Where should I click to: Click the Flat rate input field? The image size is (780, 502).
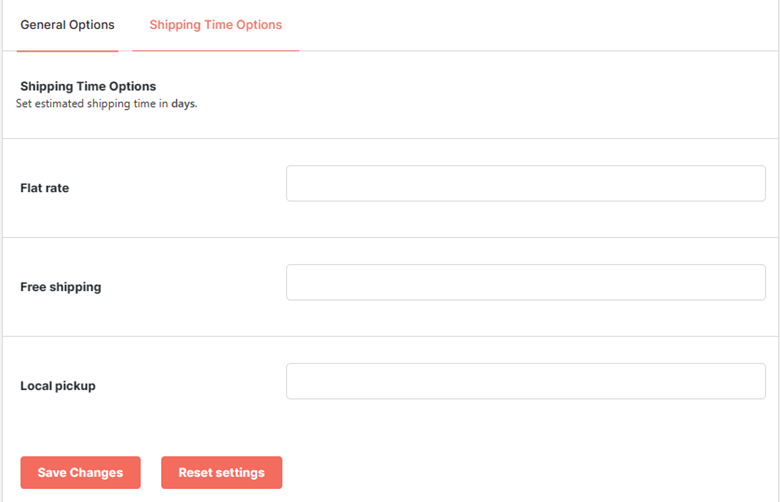[x=526, y=184]
